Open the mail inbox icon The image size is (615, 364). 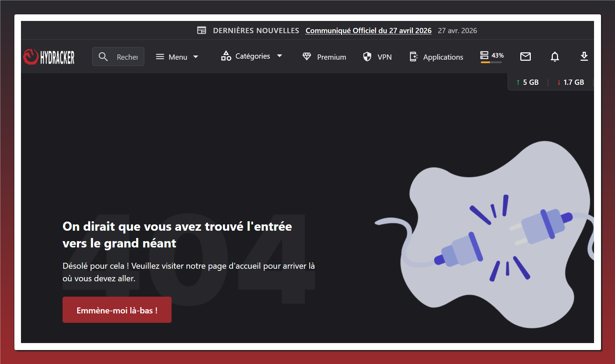pyautogui.click(x=526, y=57)
